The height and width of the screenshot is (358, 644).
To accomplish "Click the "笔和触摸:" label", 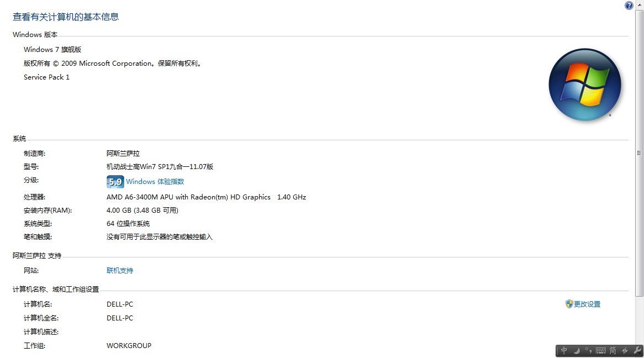I will pos(38,237).
